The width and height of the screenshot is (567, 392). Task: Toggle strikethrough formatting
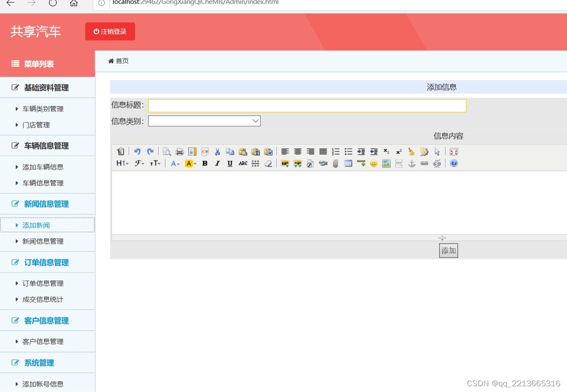tap(243, 163)
